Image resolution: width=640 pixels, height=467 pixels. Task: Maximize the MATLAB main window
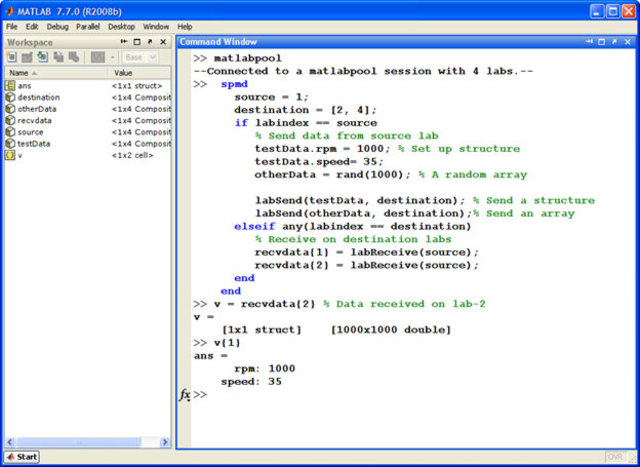point(612,12)
